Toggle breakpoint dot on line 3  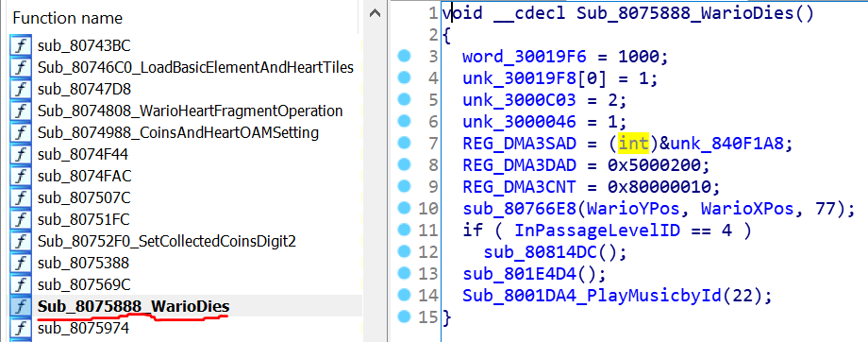405,56
